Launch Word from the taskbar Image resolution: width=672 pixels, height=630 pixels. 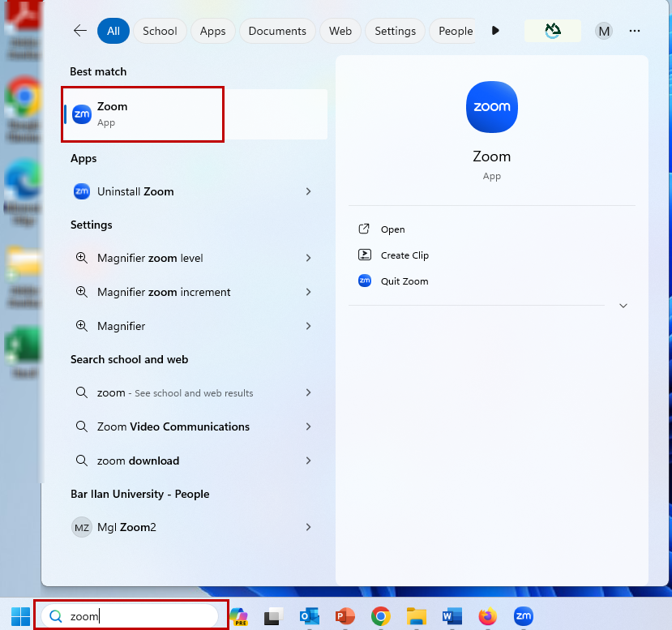coord(452,616)
